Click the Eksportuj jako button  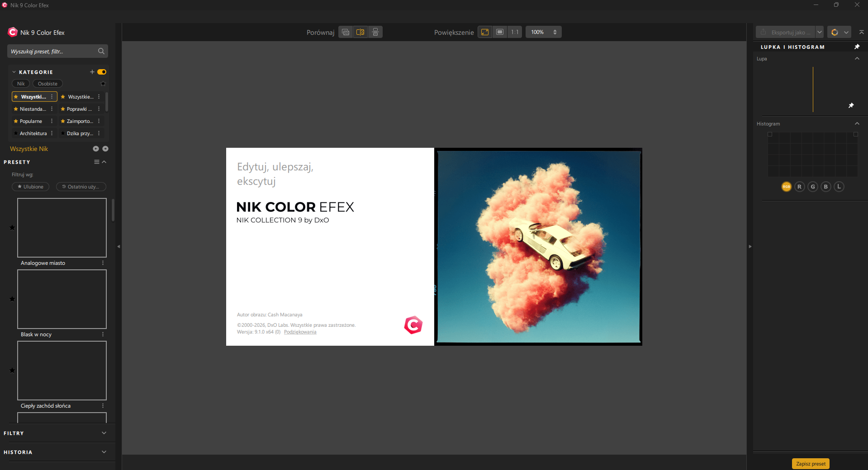tap(785, 32)
